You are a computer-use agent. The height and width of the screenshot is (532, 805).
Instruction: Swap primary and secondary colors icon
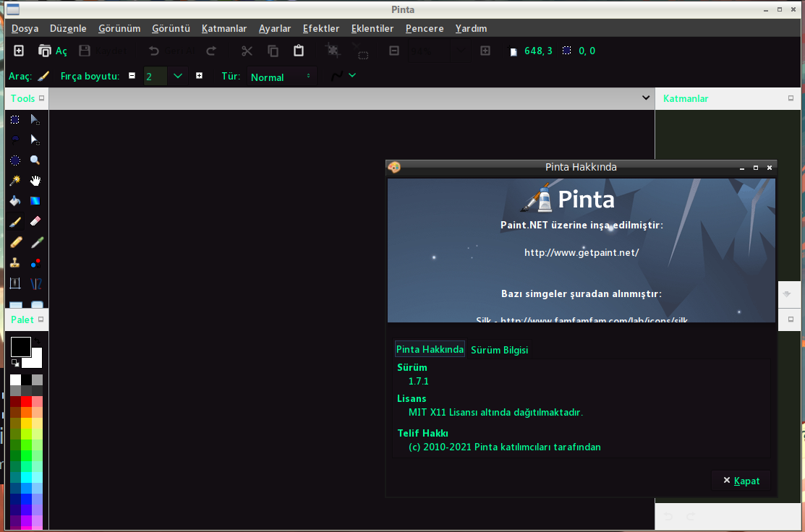click(38, 340)
